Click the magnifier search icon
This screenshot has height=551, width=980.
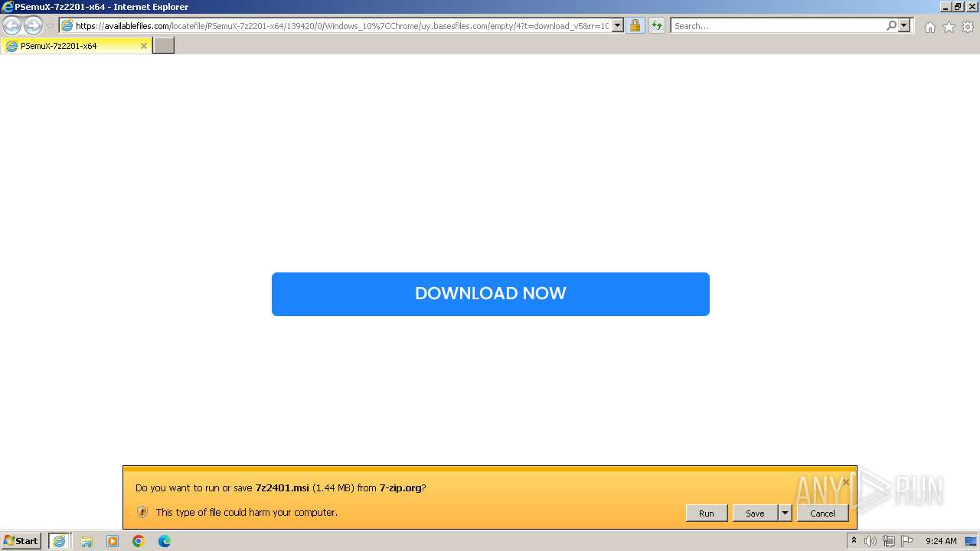tap(891, 25)
